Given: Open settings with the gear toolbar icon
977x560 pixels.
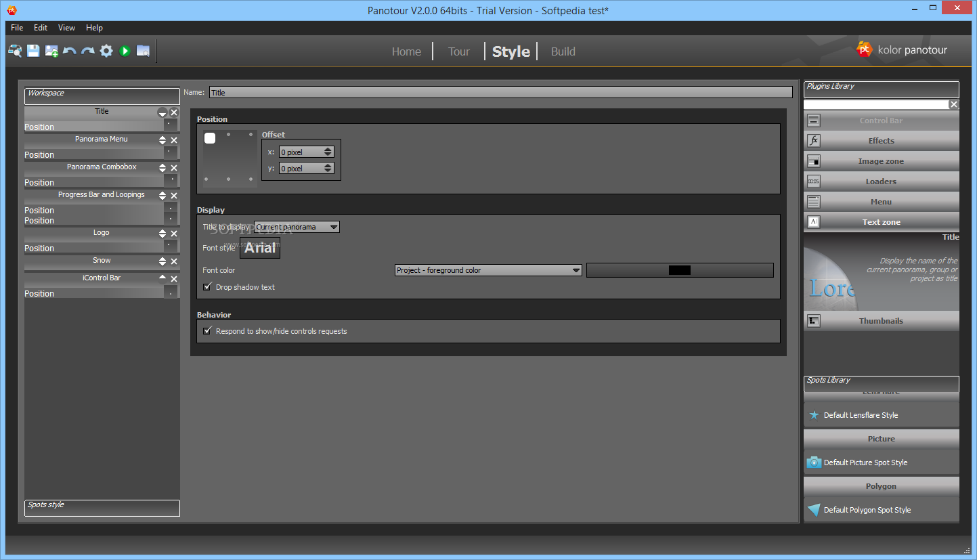Looking at the screenshot, I should (x=106, y=51).
